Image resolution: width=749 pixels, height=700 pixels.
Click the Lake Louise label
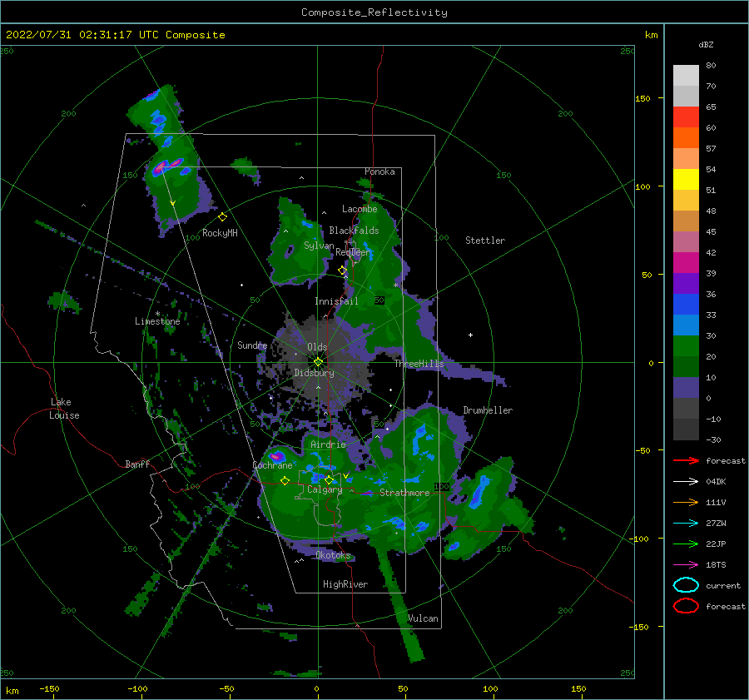tap(64, 409)
